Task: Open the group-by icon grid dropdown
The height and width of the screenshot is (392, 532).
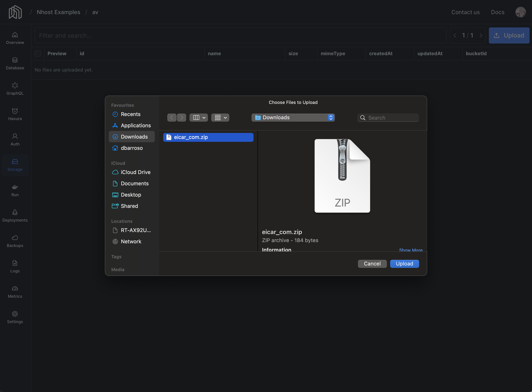Action: pyautogui.click(x=220, y=117)
